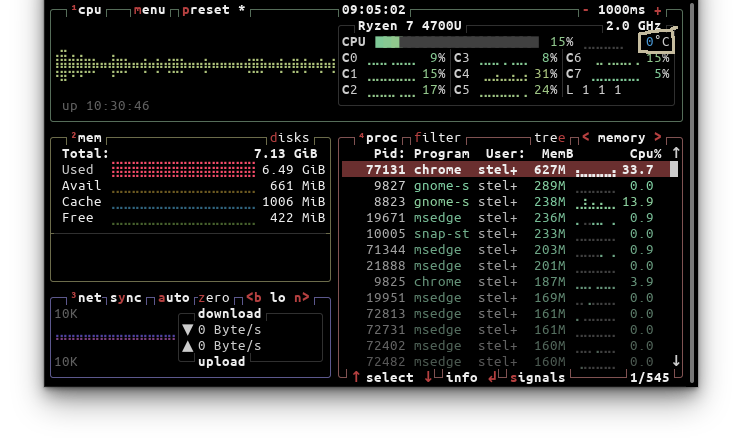The image size is (742, 447).
Task: Toggle net zero totals option
Action: pyautogui.click(x=214, y=298)
